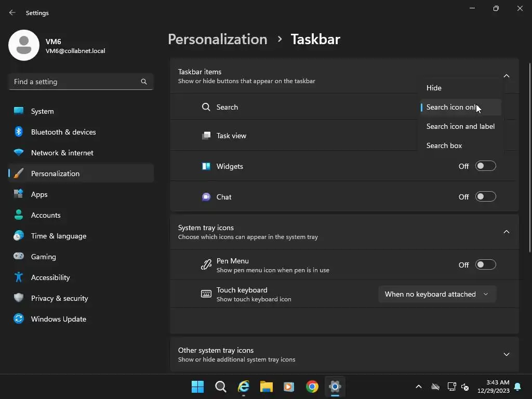Click the Touch keyboard icon
The height and width of the screenshot is (399, 532).
pyautogui.click(x=206, y=294)
